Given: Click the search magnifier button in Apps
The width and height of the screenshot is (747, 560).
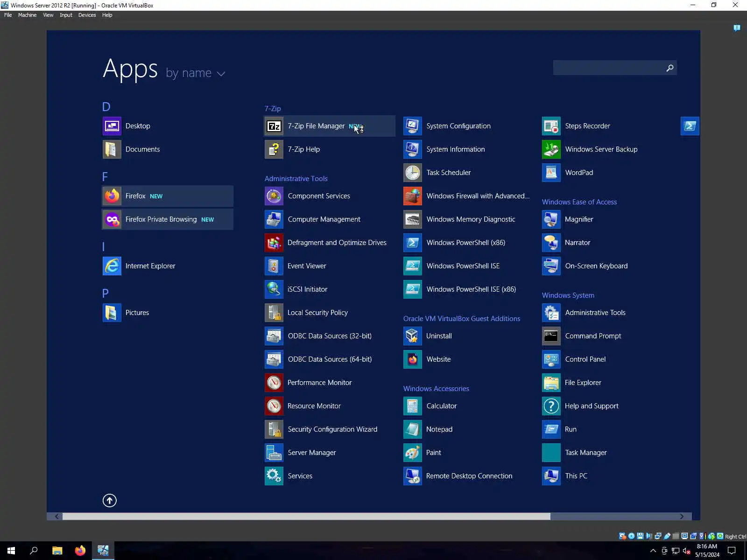Looking at the screenshot, I should [669, 68].
